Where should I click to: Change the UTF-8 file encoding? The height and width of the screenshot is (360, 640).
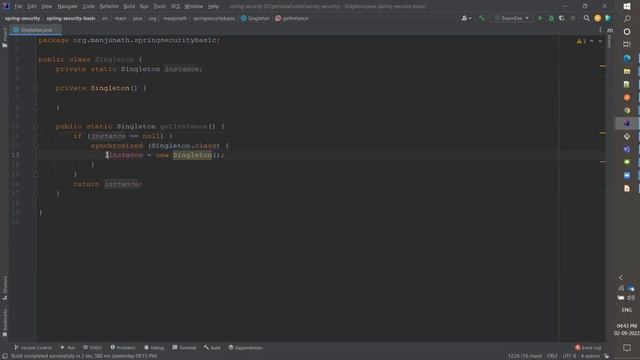(x=569, y=356)
